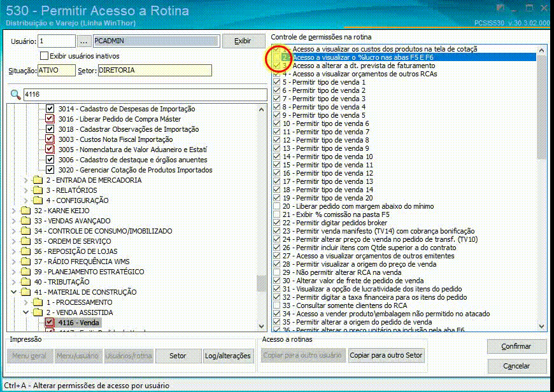
Task: Expand the 33 - VENDAS AVANÇADO node
Action: coord(14,221)
